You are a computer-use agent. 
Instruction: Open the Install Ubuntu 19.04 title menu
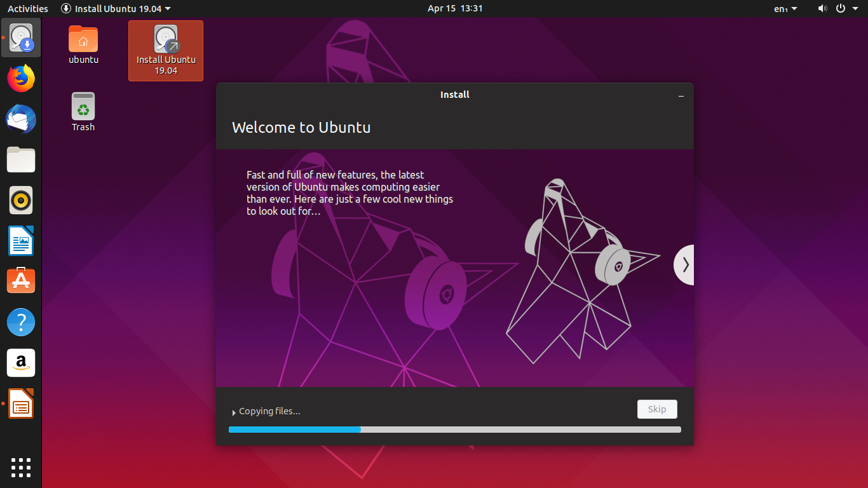tap(115, 8)
